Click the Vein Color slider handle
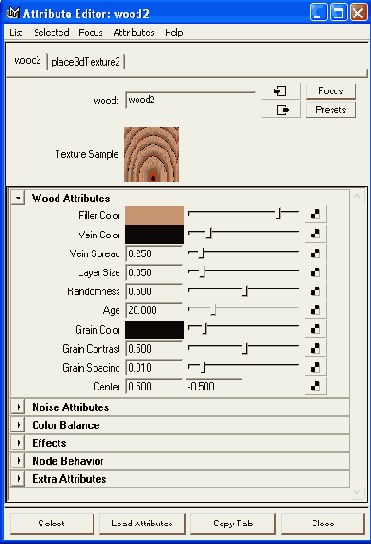 [209, 233]
